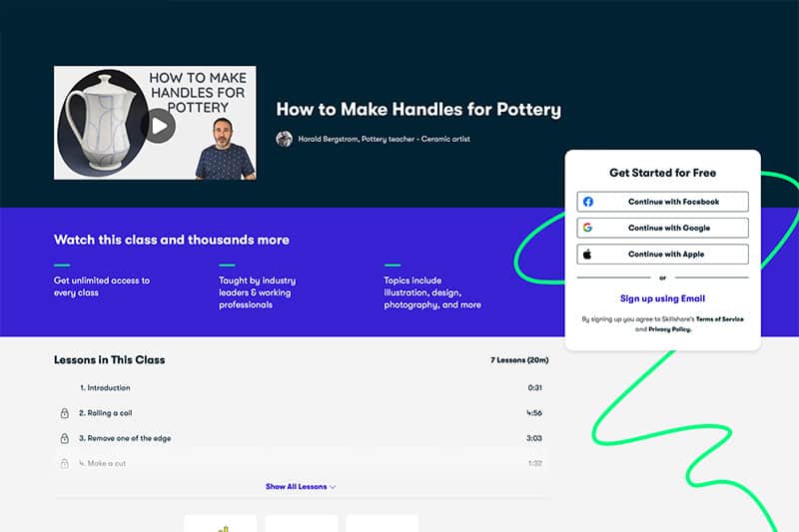Click the Show All Lessons chevron arrow
This screenshot has height=532, width=799.
tap(333, 487)
